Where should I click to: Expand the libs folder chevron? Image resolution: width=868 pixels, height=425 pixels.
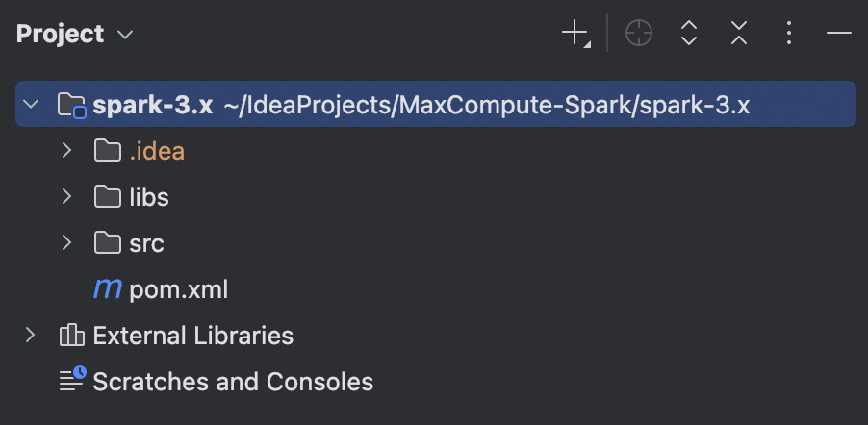point(66,197)
